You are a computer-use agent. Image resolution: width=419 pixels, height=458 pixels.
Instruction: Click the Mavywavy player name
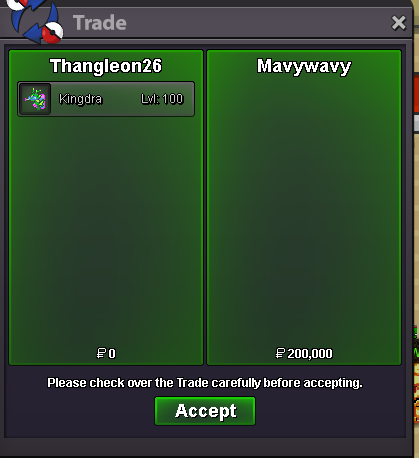pyautogui.click(x=304, y=66)
